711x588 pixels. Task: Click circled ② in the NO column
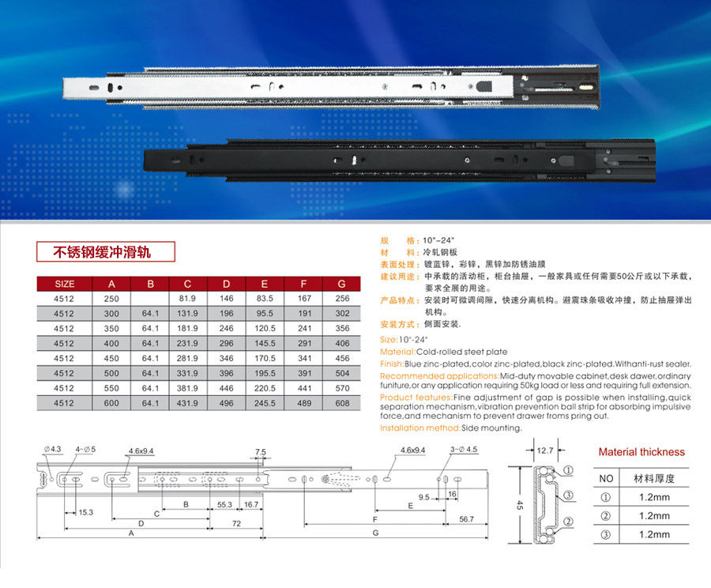click(606, 516)
